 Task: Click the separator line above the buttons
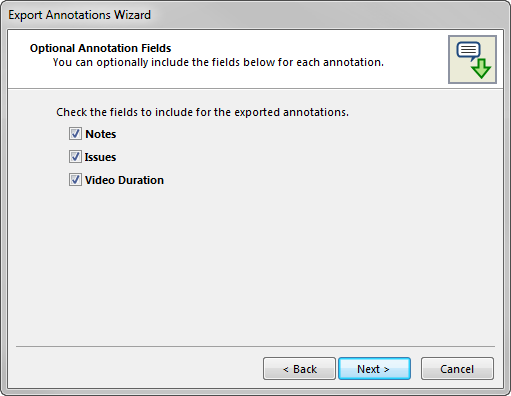click(x=255, y=347)
